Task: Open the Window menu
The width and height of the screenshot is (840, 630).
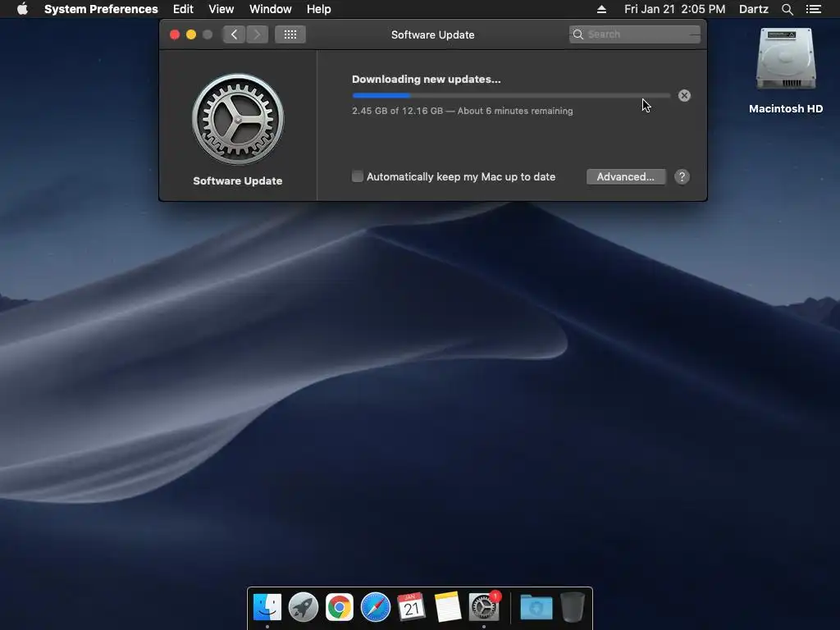Action: (271, 9)
